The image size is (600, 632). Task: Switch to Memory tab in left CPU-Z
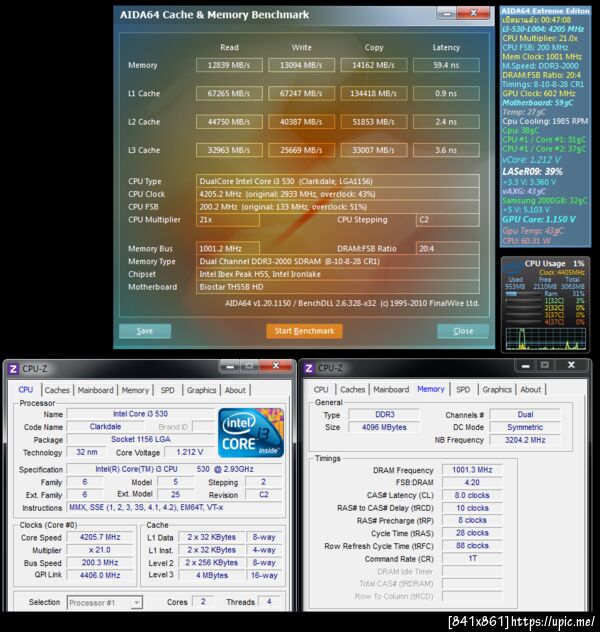[x=135, y=390]
